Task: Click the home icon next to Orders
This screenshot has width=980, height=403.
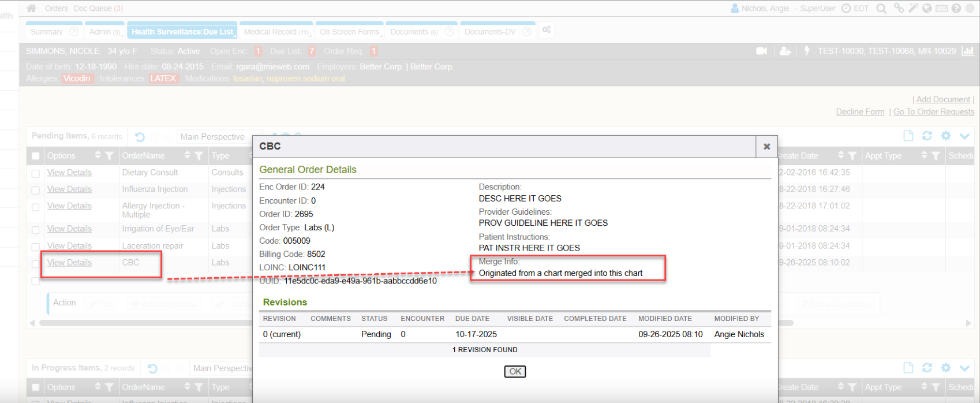Action: point(31,9)
